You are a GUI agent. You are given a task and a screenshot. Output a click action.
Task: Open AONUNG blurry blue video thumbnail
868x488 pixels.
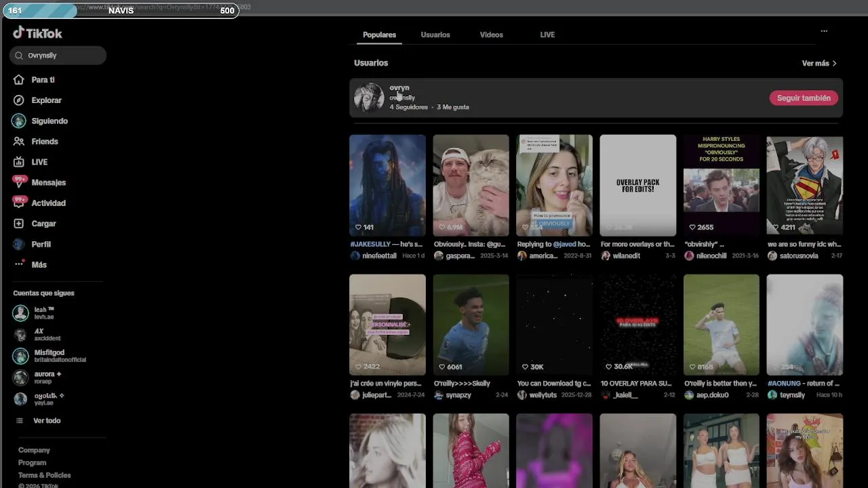click(804, 325)
